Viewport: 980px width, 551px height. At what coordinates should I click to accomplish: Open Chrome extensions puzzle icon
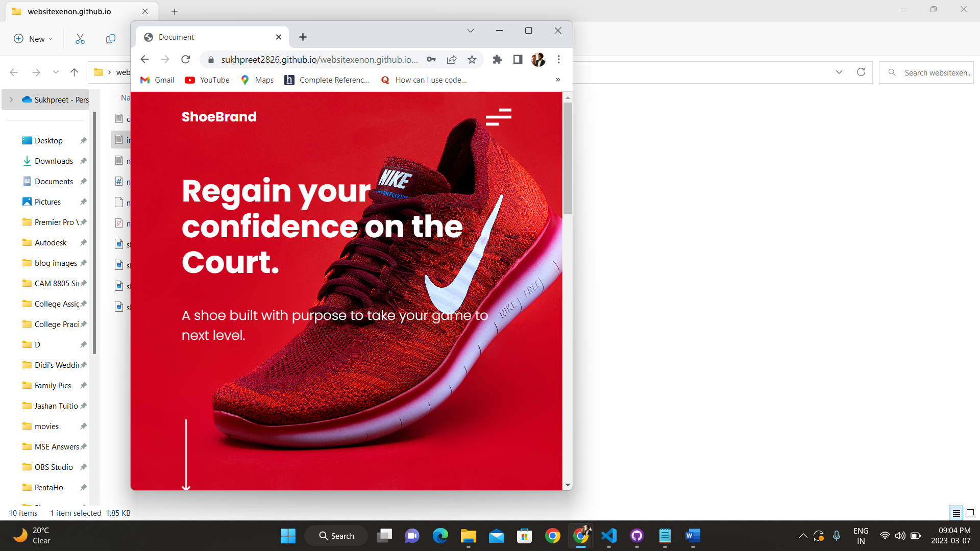(497, 60)
